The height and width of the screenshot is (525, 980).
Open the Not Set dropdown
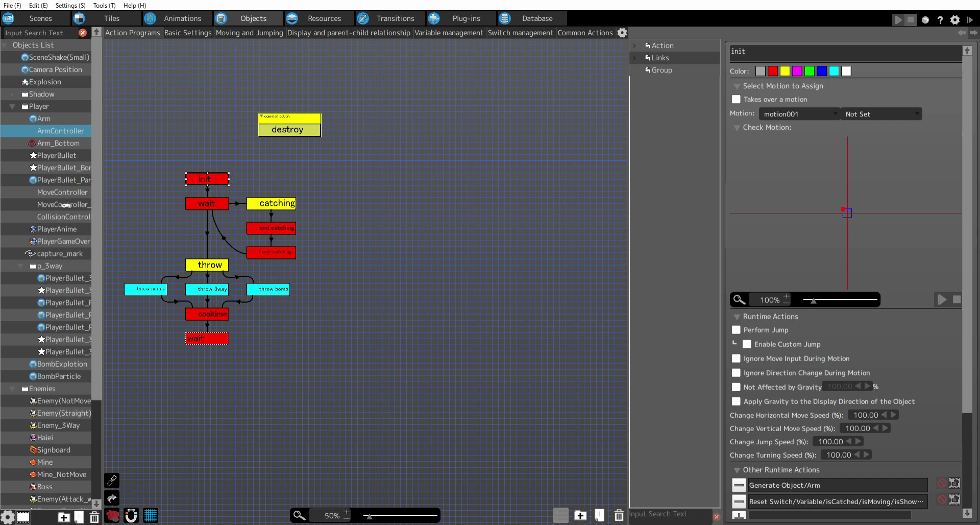coord(881,113)
